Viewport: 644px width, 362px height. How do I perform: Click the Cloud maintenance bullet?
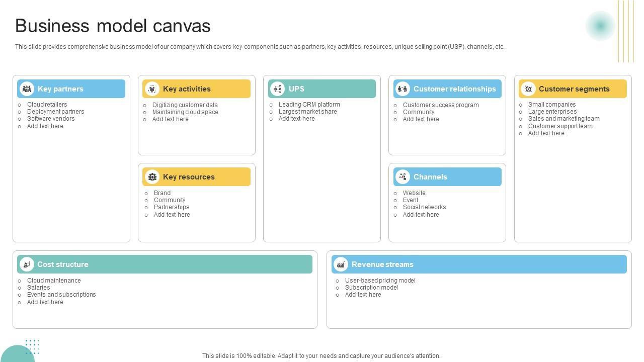[54, 281]
